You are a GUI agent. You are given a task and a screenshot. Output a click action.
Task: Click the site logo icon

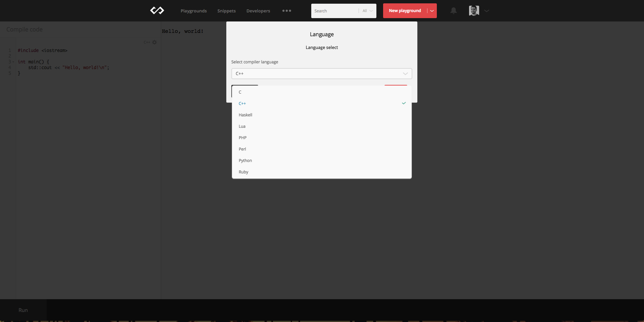point(157,11)
